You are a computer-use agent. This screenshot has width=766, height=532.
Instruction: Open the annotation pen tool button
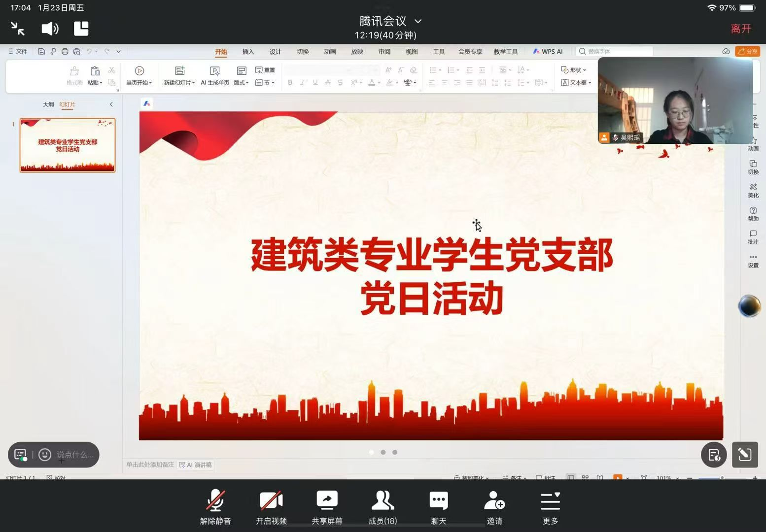tap(744, 454)
